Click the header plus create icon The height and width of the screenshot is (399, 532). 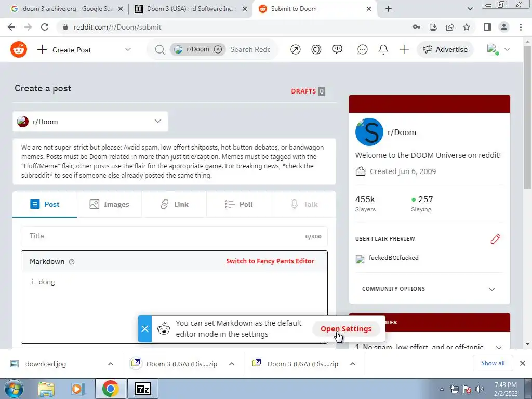tap(404, 49)
